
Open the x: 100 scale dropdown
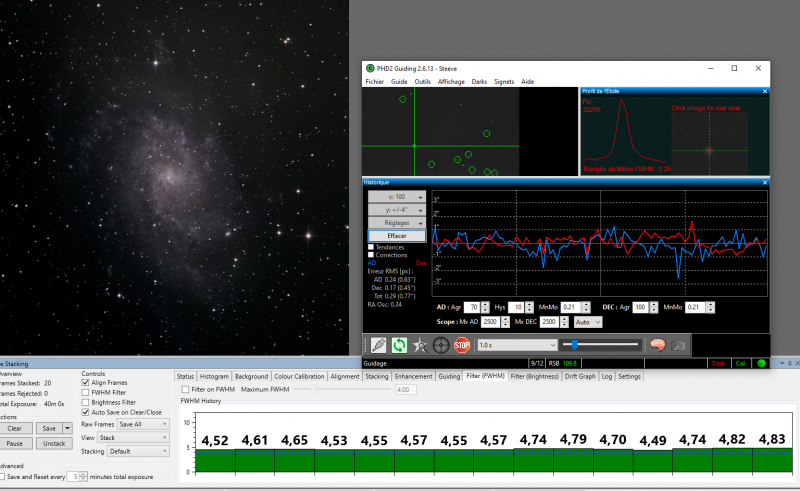[x=397, y=197]
